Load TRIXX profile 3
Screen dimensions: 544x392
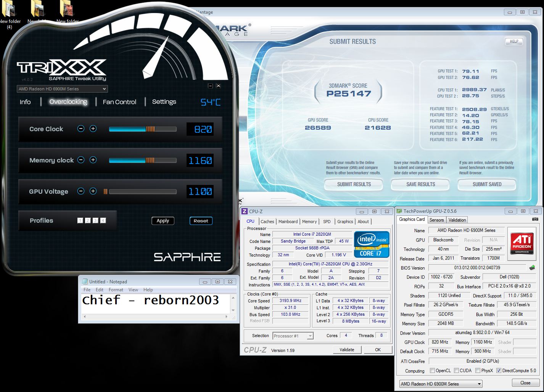[95, 220]
